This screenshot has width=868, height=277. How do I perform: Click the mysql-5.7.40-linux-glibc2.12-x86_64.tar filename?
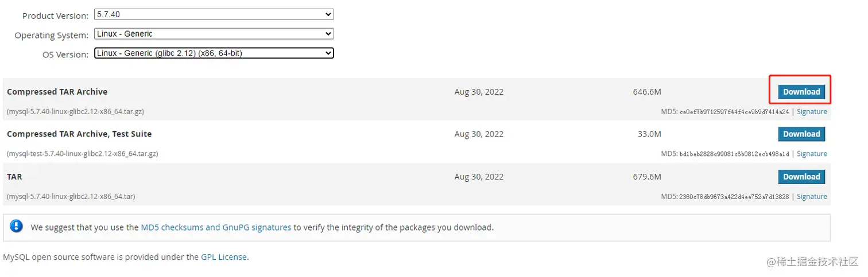click(x=71, y=197)
